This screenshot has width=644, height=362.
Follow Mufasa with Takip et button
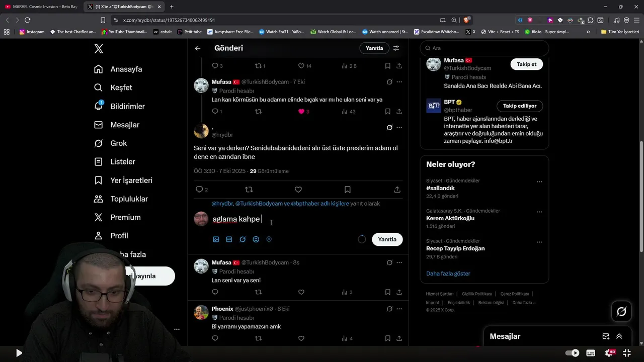(526, 64)
